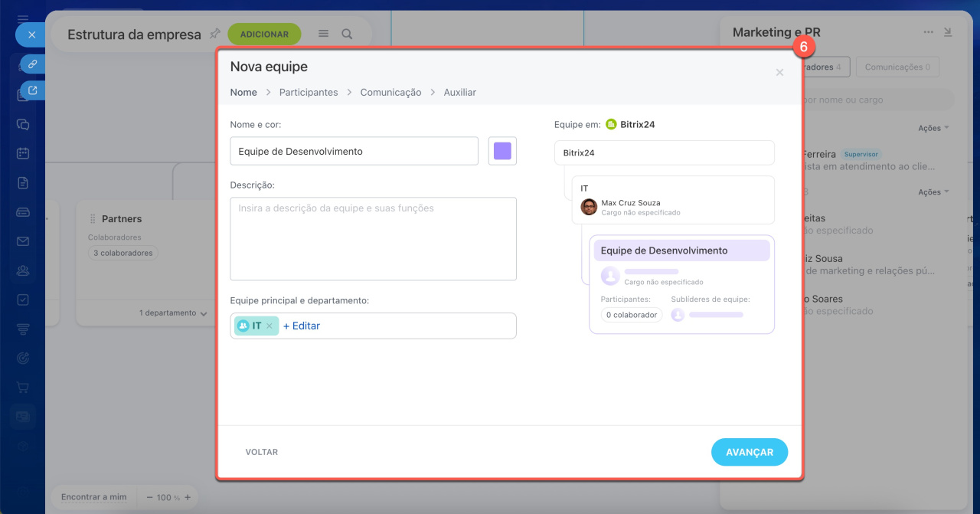Open the first Ações dropdown

[933, 128]
